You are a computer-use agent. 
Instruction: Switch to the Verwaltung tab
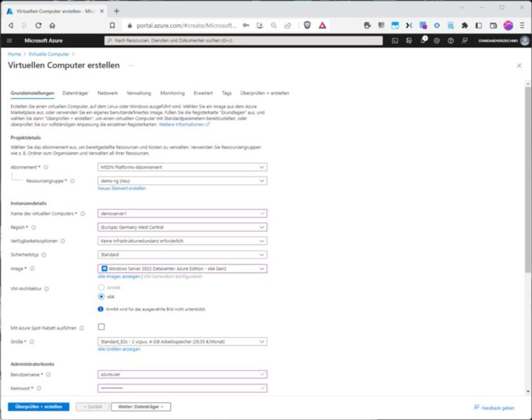139,93
